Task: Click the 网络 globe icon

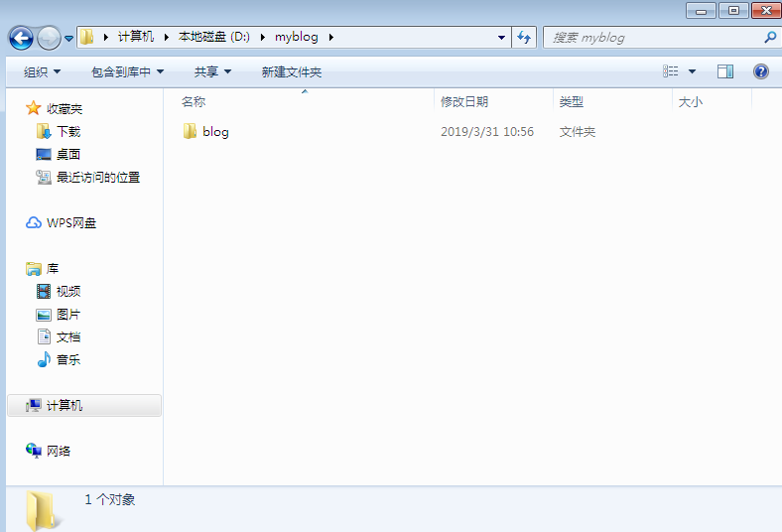Action: coord(34,451)
